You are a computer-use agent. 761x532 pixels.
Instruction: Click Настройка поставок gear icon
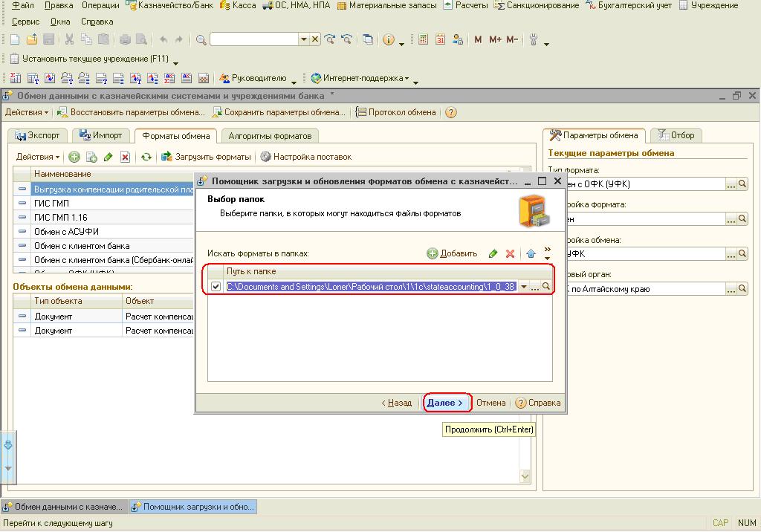pos(265,157)
